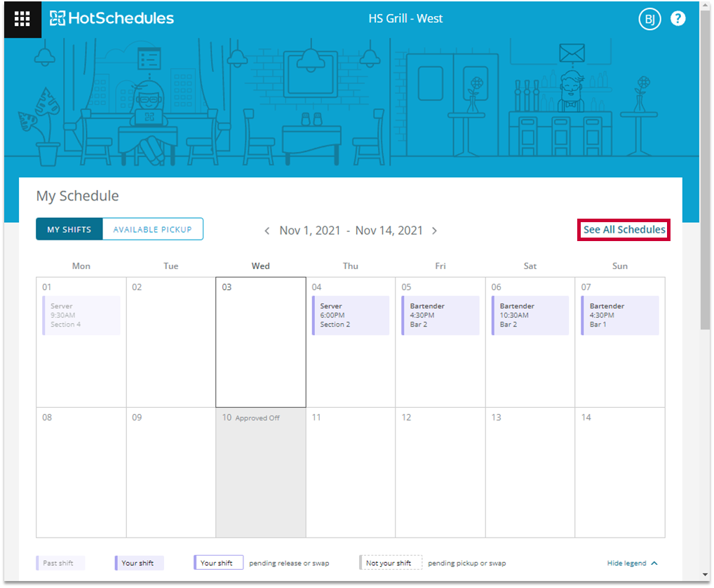Collapse legend with the up chevron

(x=654, y=563)
